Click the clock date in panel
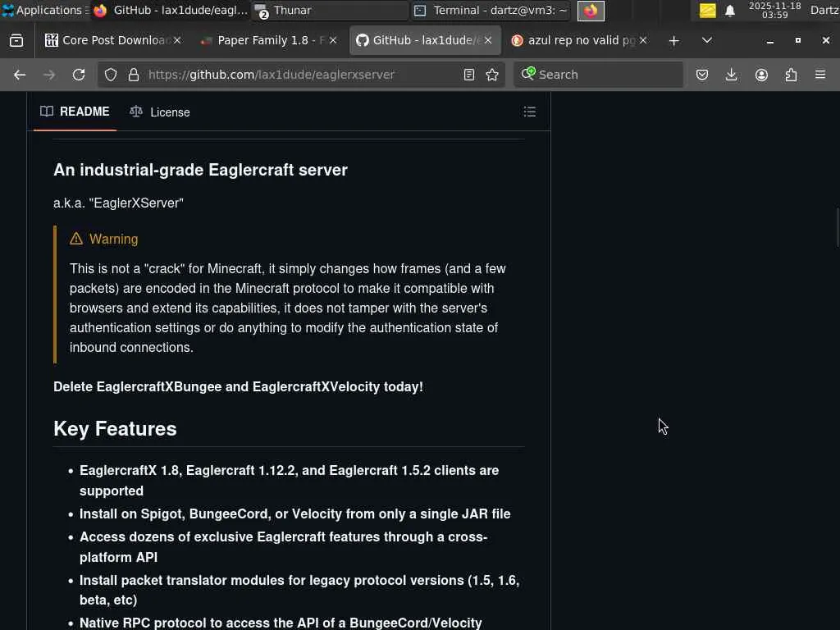The width and height of the screenshot is (840, 630). (x=774, y=10)
